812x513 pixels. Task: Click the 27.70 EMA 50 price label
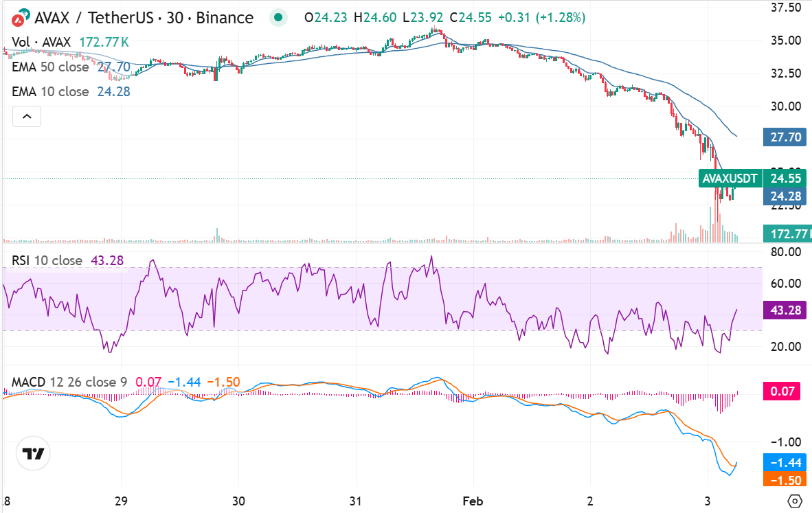coord(785,137)
